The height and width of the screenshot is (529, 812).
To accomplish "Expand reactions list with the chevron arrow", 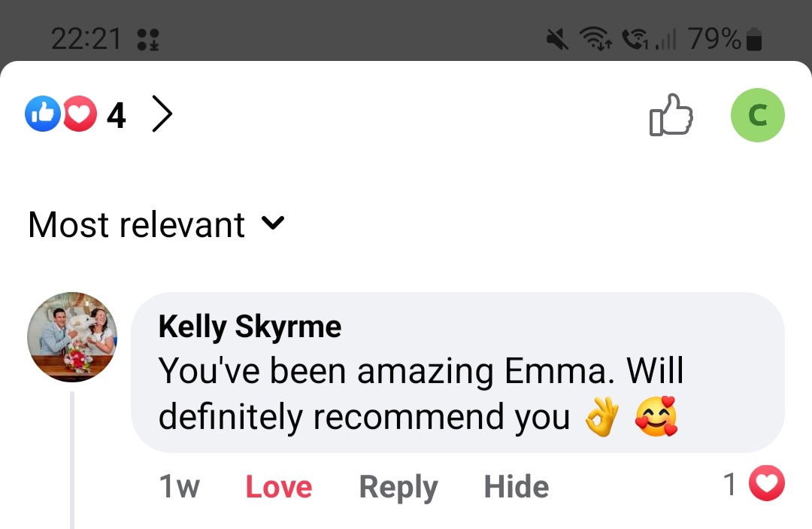I will pyautogui.click(x=162, y=114).
